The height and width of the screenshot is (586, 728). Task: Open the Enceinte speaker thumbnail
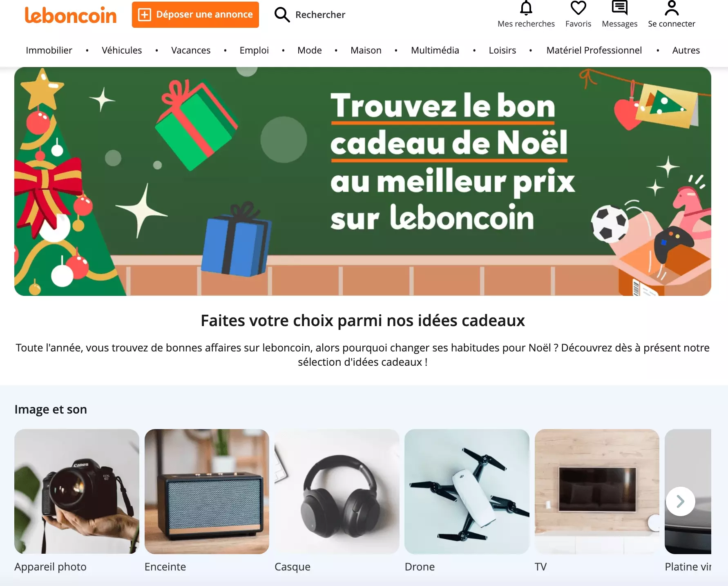click(x=207, y=492)
